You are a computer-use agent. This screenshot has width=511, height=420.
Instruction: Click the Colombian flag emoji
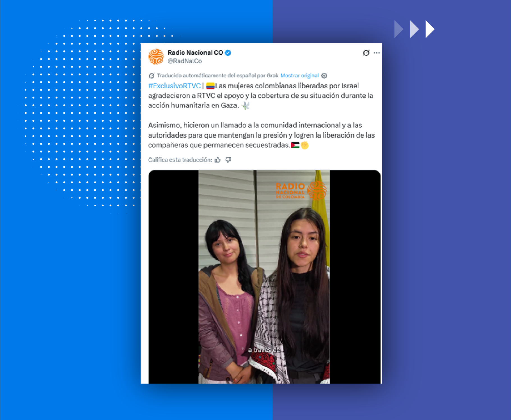tap(210, 86)
